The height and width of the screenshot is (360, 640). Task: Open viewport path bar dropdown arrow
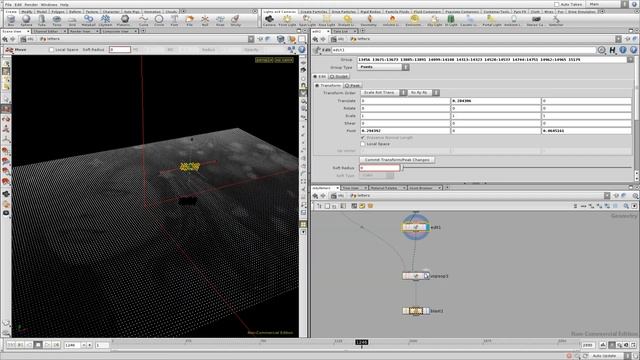(x=251, y=39)
